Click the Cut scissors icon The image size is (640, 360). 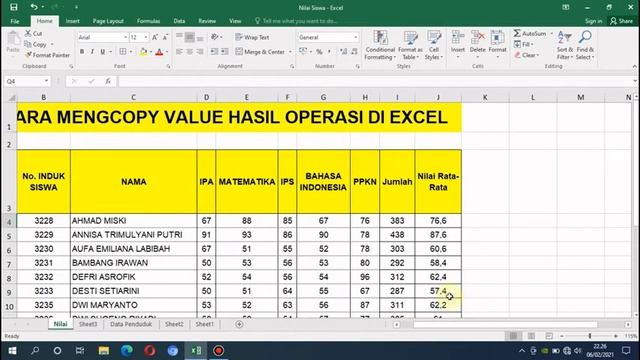point(28,33)
